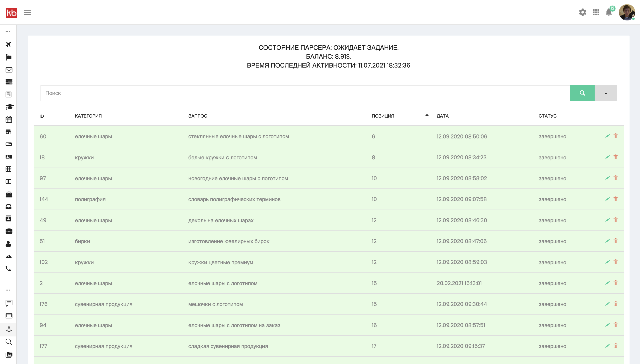Sort table by ПОЗИЦИЯ column

pyautogui.click(x=383, y=116)
